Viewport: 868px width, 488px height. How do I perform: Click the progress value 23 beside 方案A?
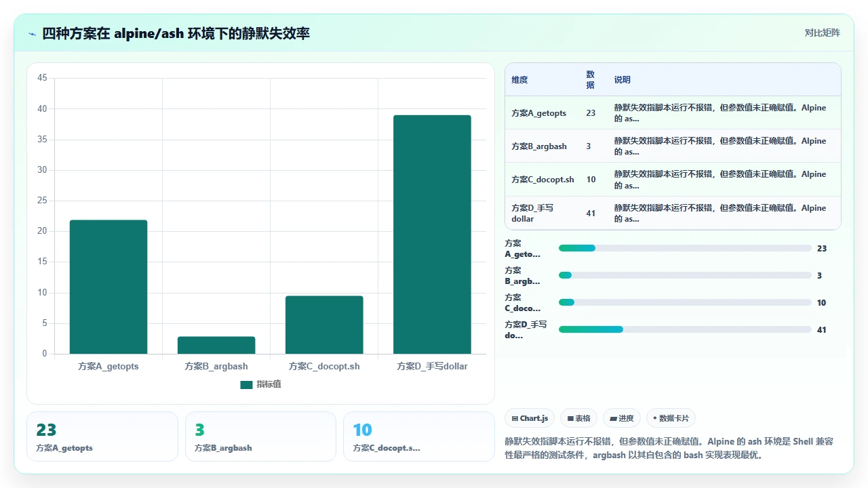tap(822, 249)
